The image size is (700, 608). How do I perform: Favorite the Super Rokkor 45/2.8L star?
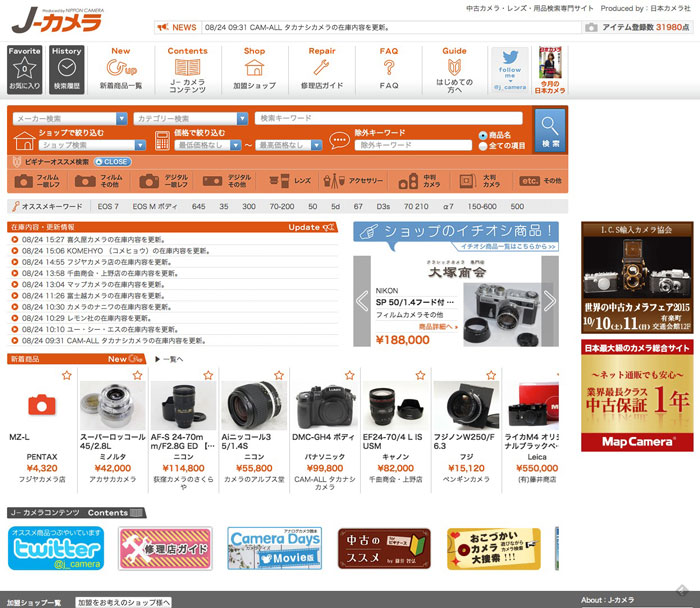pos(137,375)
